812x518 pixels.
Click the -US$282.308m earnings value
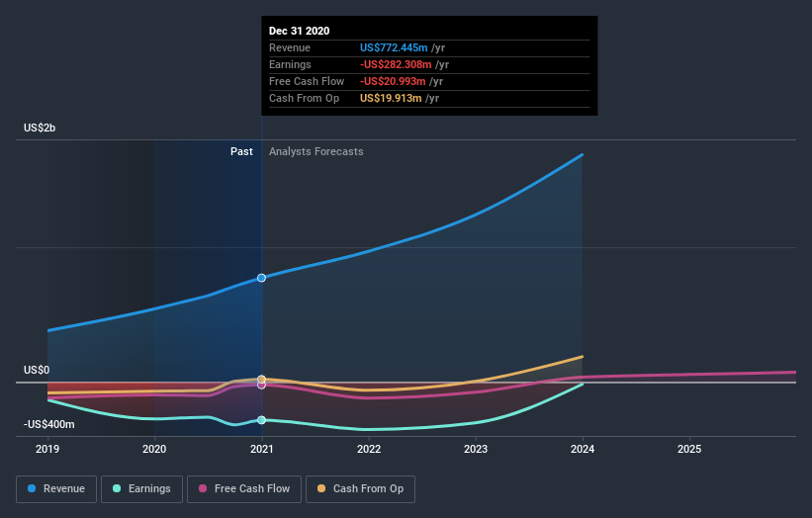pyautogui.click(x=396, y=64)
